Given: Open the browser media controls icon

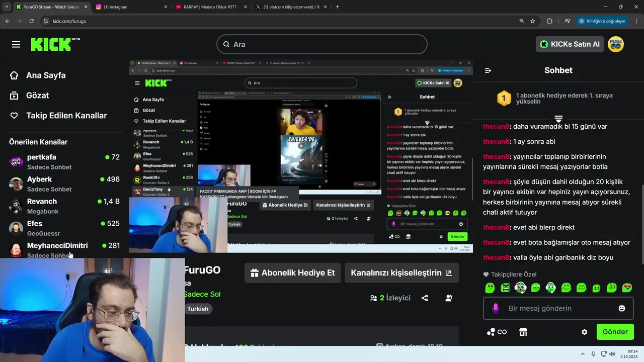Looking at the screenshot, I should (x=568, y=21).
